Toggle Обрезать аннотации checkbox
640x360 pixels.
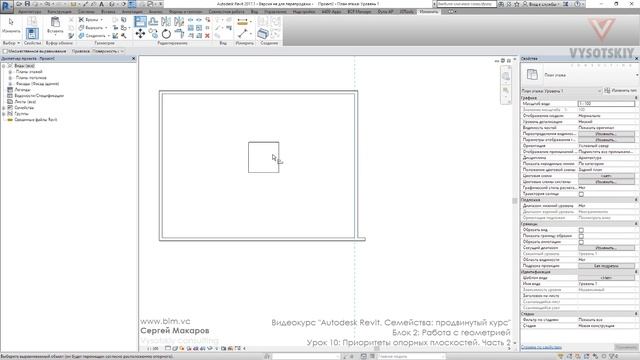click(x=581, y=242)
